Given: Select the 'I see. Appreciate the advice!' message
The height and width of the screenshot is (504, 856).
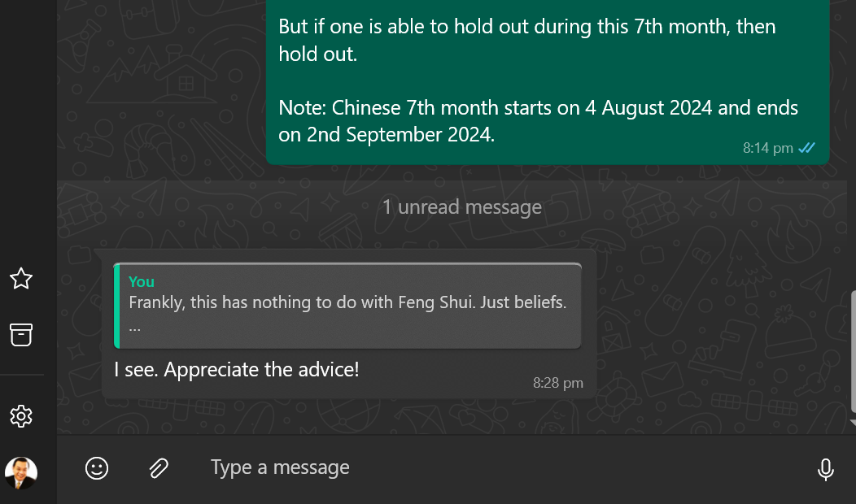Looking at the screenshot, I should tap(237, 370).
